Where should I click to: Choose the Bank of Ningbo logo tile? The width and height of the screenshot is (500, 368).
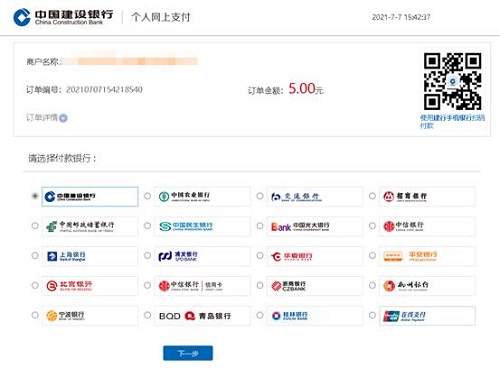90,316
